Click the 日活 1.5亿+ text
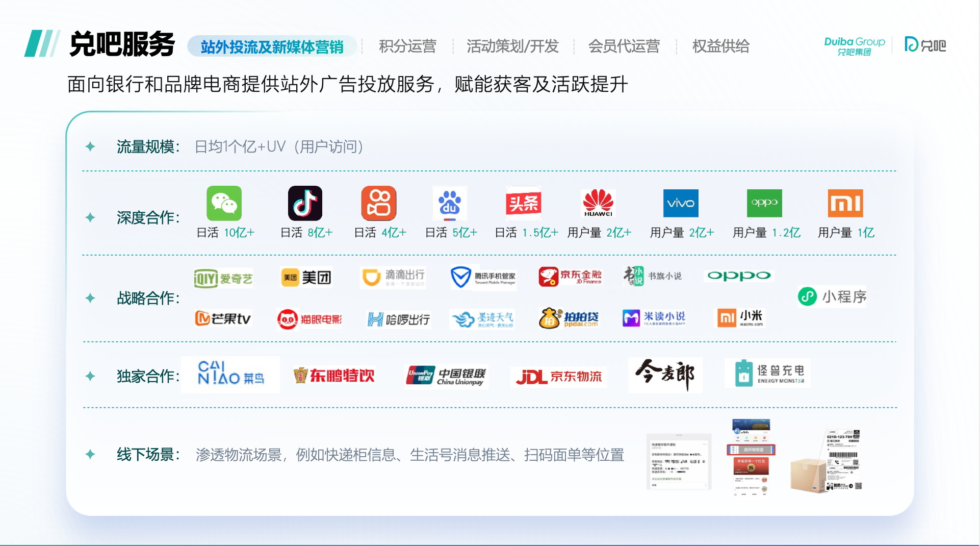980x546 pixels. coord(527,233)
